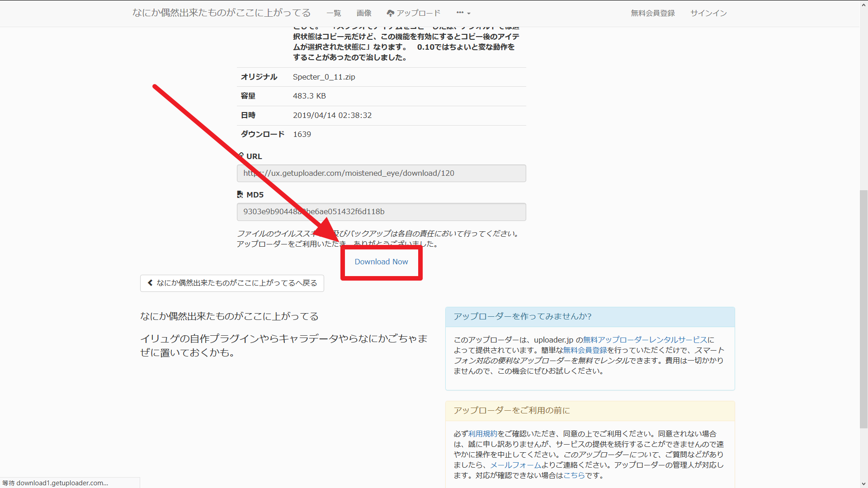Open the 画像 nav menu item
The width and height of the screenshot is (868, 488).
point(364,13)
